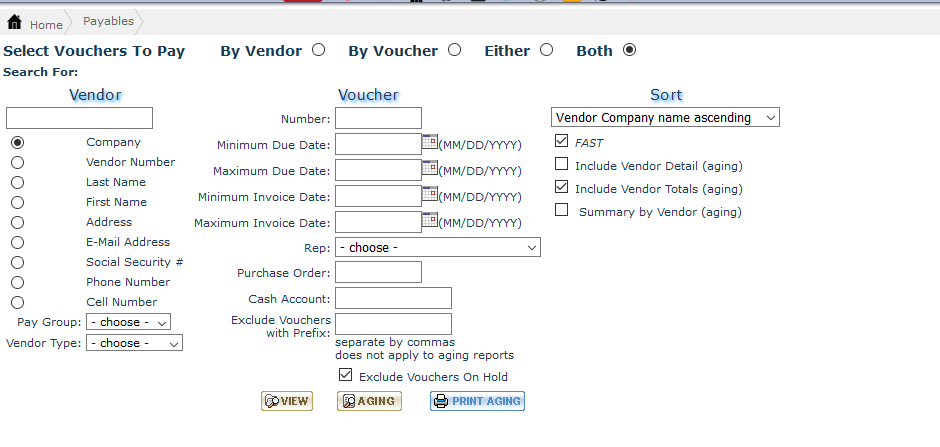The image size is (940, 447).
Task: Open calendar picker for Minimum Due Date
Action: (430, 142)
